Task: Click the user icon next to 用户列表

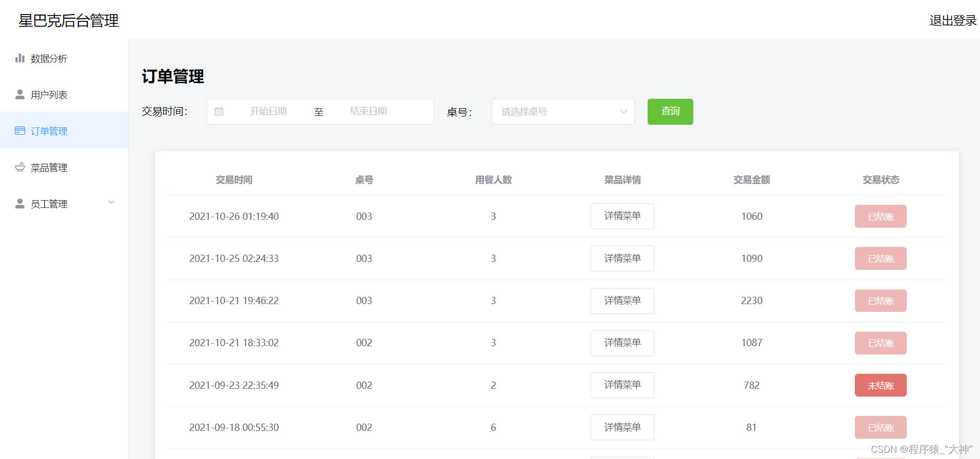Action: [20, 95]
